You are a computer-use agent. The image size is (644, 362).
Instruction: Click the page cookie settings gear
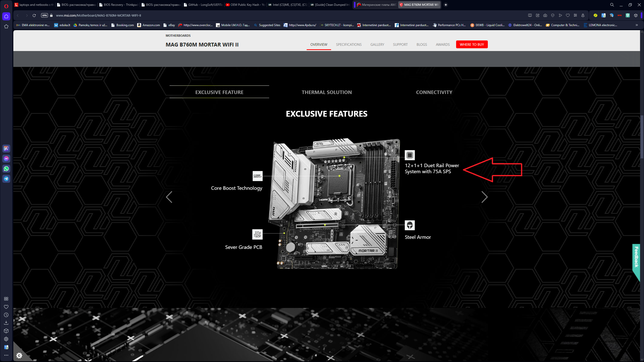point(19,355)
